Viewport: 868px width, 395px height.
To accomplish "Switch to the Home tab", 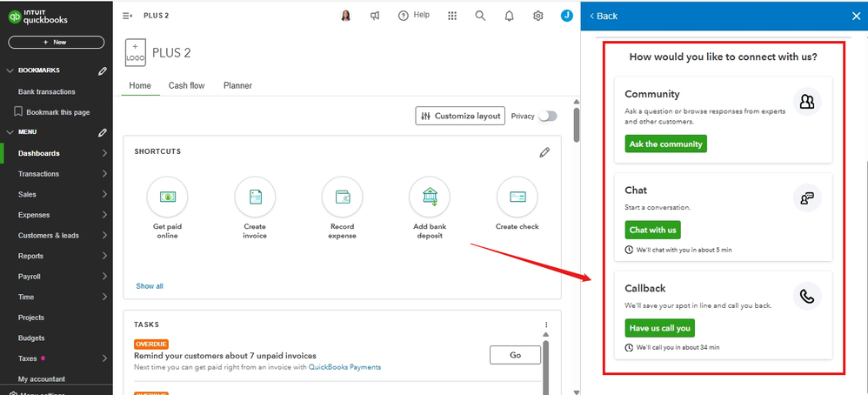I will pyautogui.click(x=140, y=86).
